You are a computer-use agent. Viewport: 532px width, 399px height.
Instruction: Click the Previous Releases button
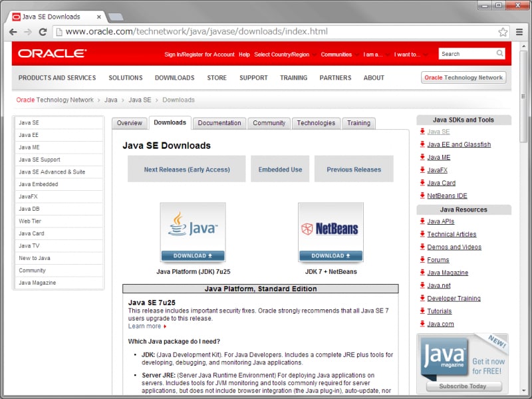pyautogui.click(x=354, y=169)
